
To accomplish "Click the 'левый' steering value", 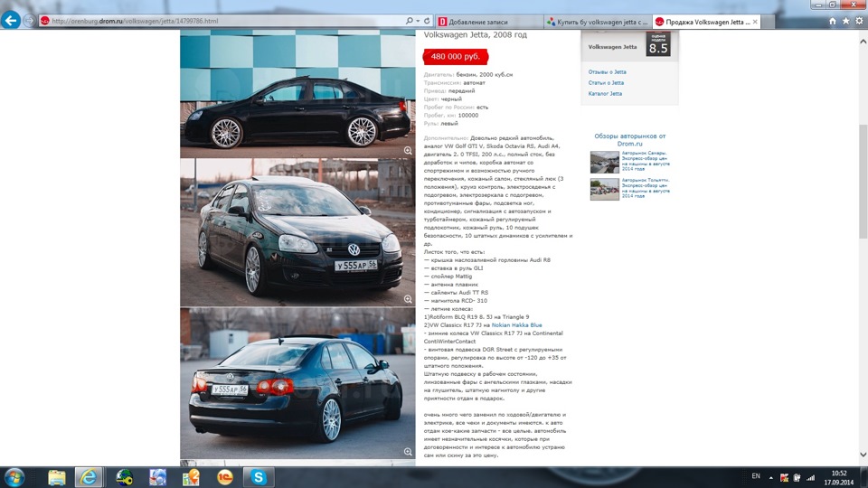I will pyautogui.click(x=449, y=124).
